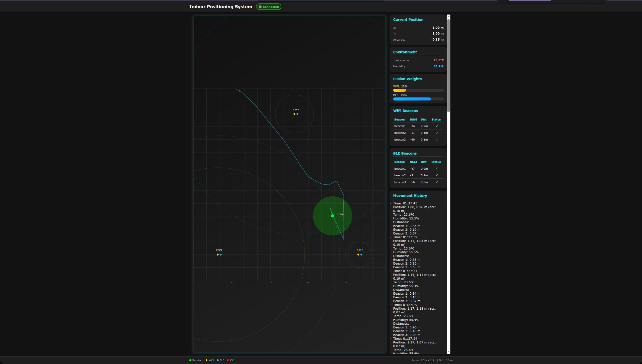Viewport: 642px width, 364px height.
Task: Click ESP3's blue BLE dot
Action: tap(297, 114)
